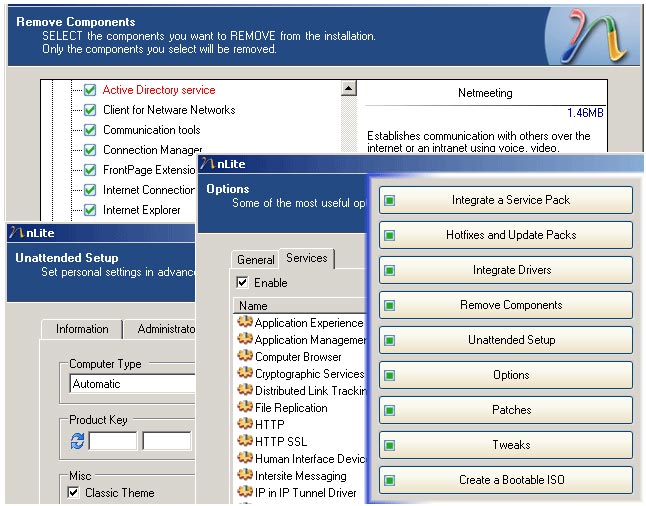This screenshot has width=646, height=506.
Task: Select the Patches task button
Action: (506, 410)
